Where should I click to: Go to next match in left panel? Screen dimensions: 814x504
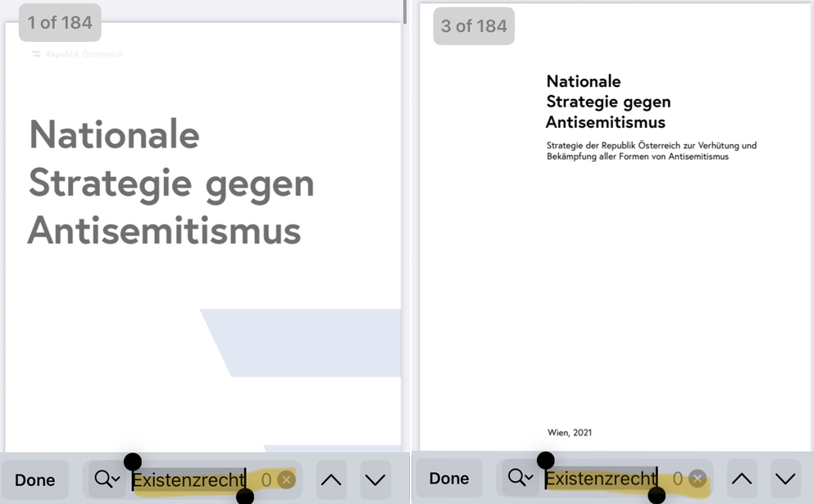(375, 479)
